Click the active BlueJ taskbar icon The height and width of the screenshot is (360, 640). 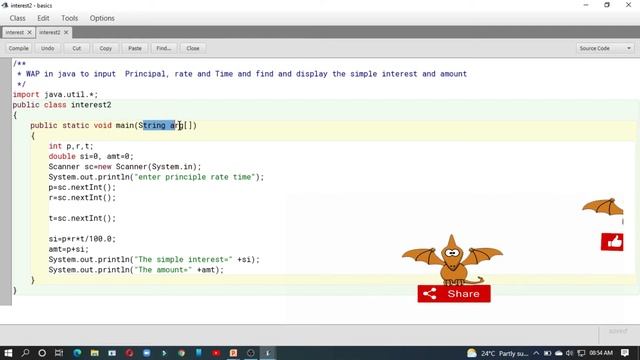click(x=268, y=353)
